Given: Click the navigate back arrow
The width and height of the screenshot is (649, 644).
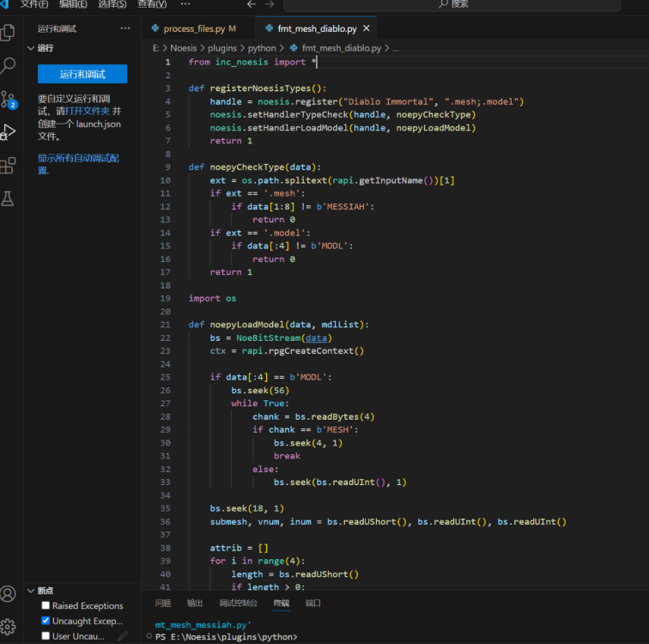Looking at the screenshot, I should [252, 4].
